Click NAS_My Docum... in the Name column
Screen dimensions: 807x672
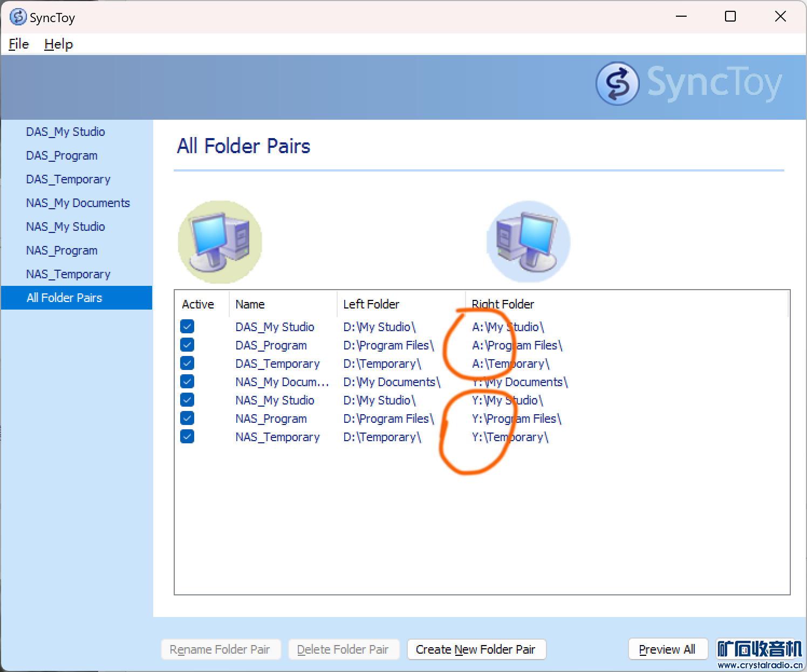point(282,382)
